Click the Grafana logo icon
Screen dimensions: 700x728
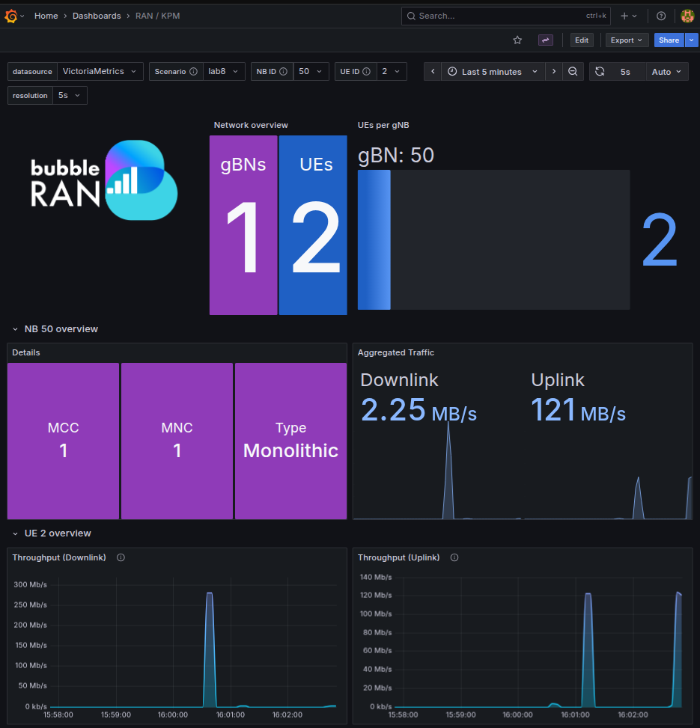(x=11, y=16)
